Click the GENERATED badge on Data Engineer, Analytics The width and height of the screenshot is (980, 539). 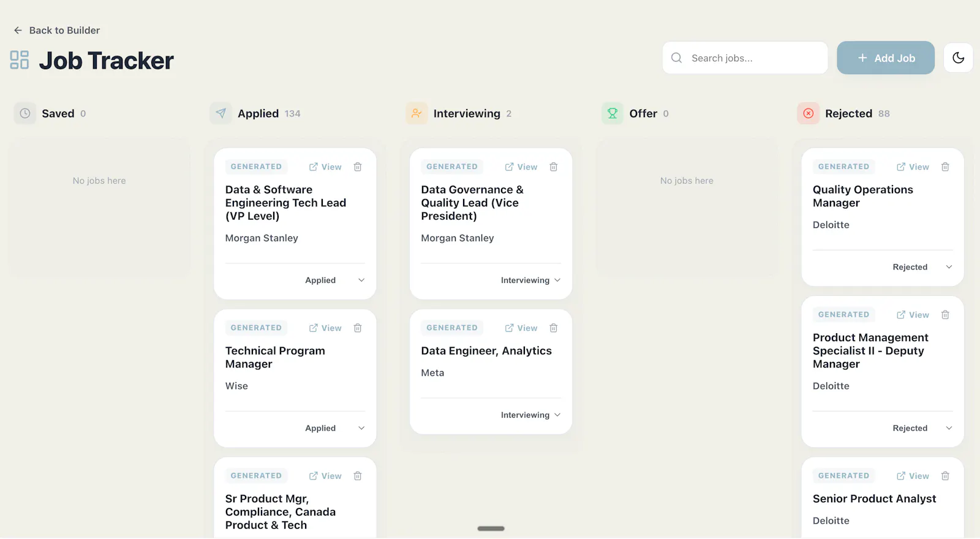pyautogui.click(x=452, y=328)
